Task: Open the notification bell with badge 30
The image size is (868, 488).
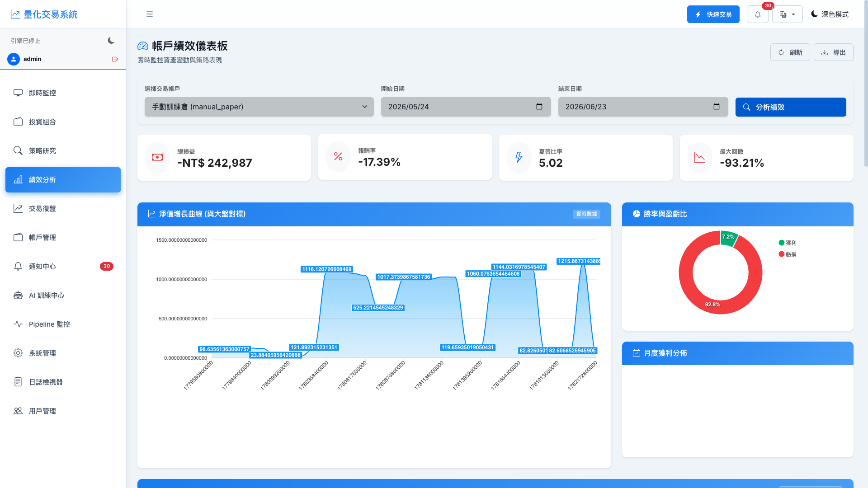Action: point(758,14)
